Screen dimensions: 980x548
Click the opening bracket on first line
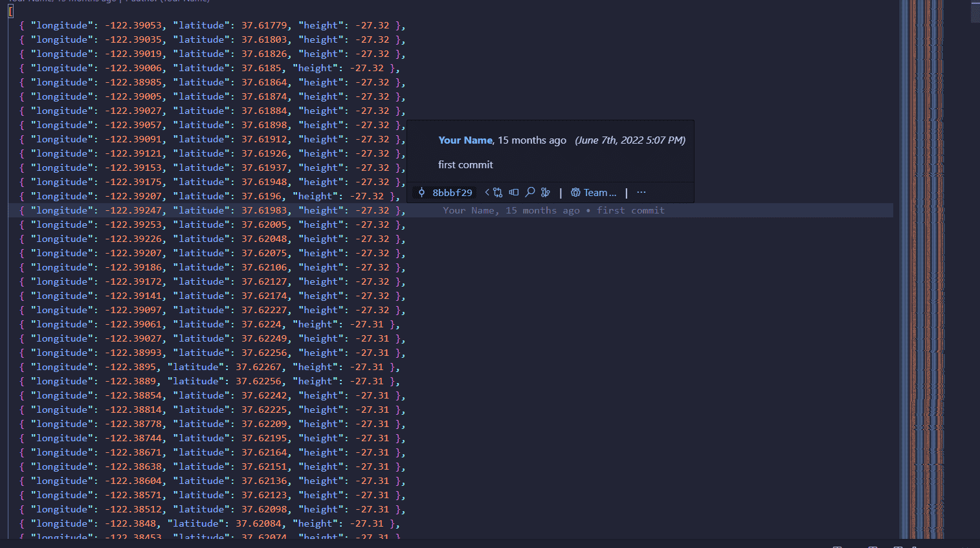pos(11,11)
